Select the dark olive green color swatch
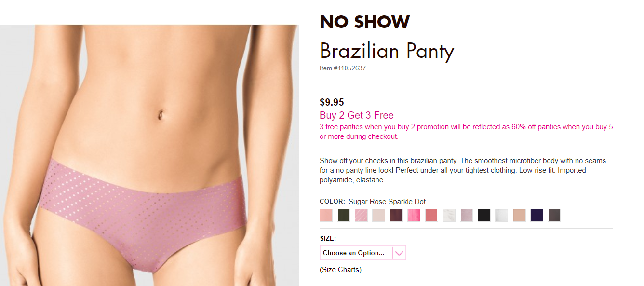 344,215
